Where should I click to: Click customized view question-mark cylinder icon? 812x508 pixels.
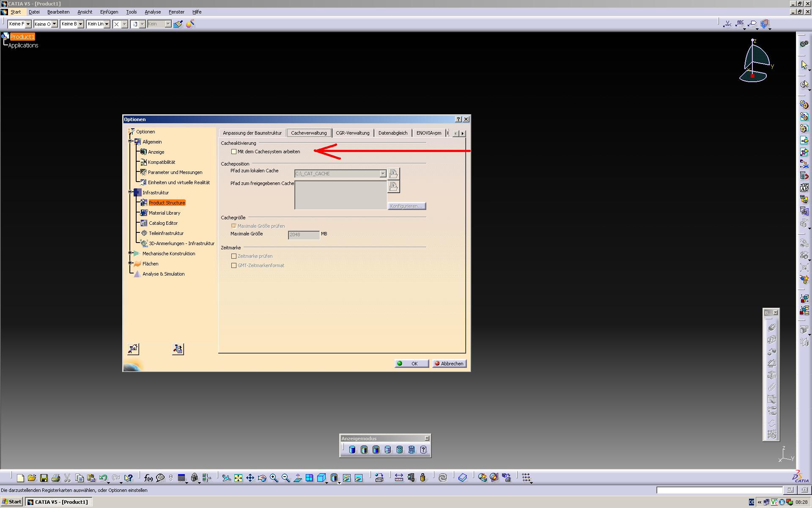point(423,450)
